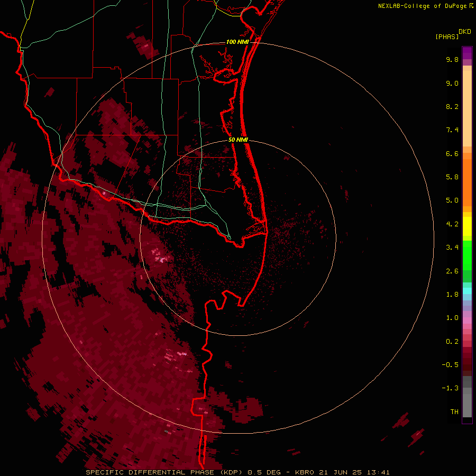Select the orange band of color scale

pos(467,183)
